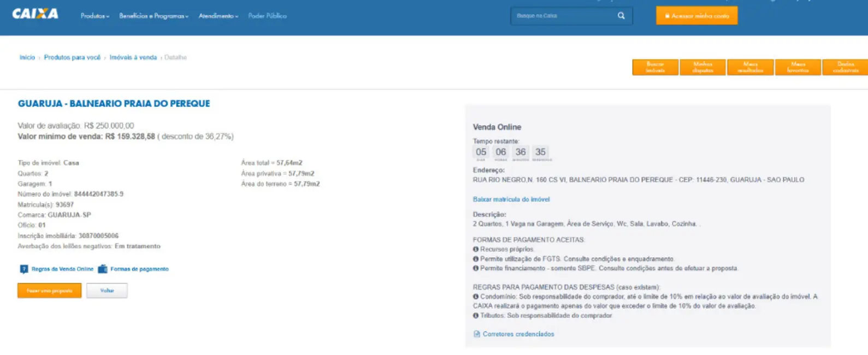Click the info icon beside Recursos próprios
868x355 pixels.
coord(476,249)
